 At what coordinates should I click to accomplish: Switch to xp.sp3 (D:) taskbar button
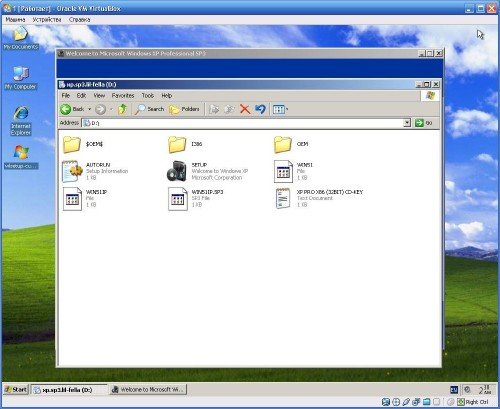pos(69,389)
